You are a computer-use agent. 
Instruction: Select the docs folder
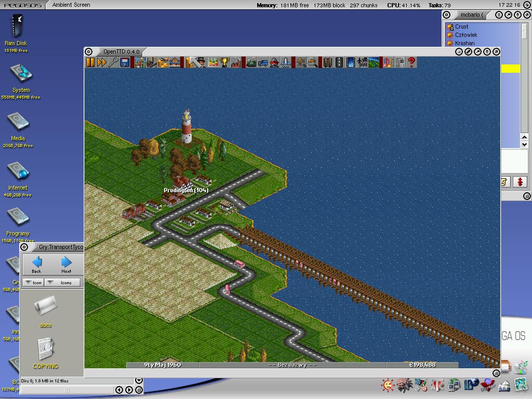(x=46, y=312)
